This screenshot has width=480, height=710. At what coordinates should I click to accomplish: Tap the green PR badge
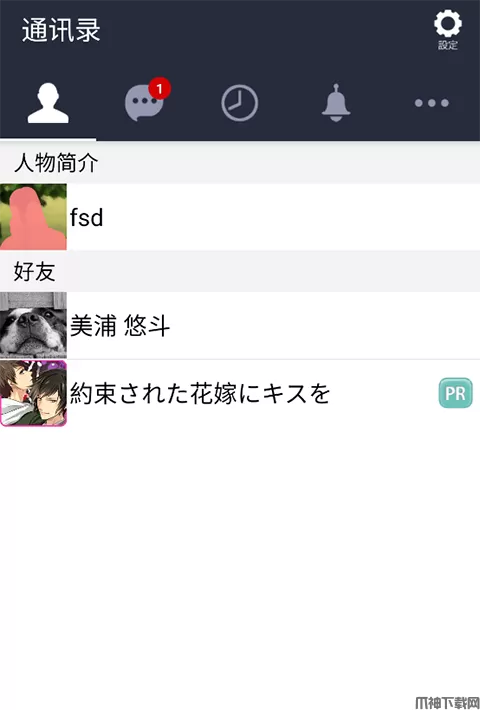click(456, 393)
